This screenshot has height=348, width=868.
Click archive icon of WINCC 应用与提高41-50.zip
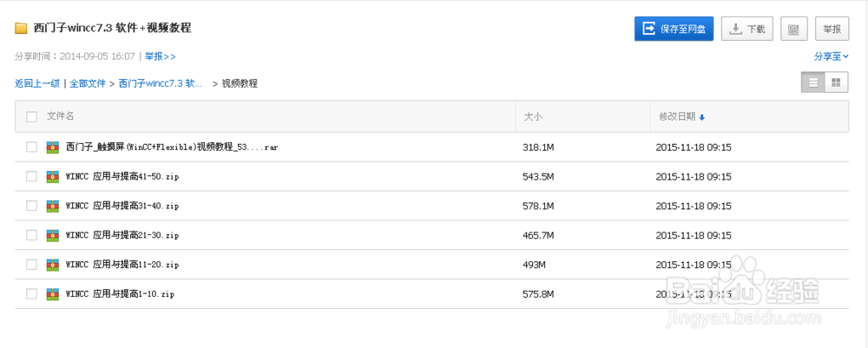coord(53,176)
